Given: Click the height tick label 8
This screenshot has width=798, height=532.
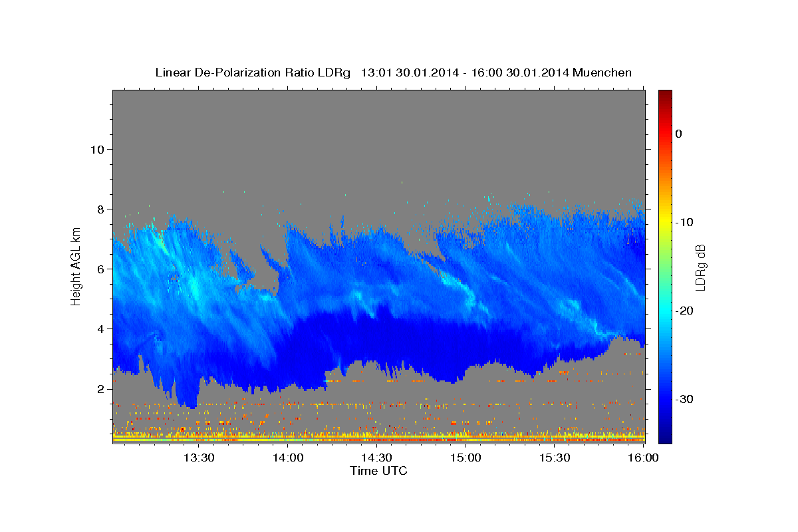Looking at the screenshot, I should (x=100, y=209).
